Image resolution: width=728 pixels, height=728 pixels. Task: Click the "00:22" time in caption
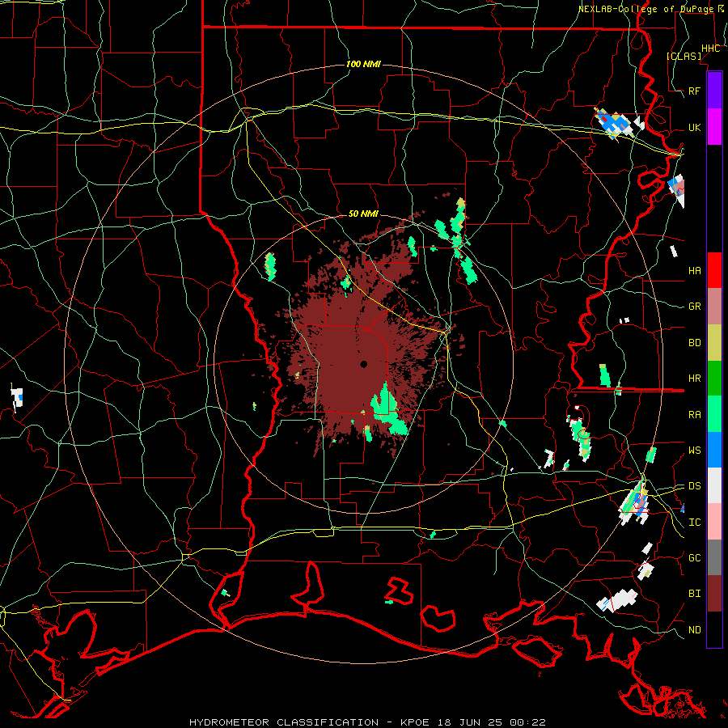pyautogui.click(x=527, y=722)
